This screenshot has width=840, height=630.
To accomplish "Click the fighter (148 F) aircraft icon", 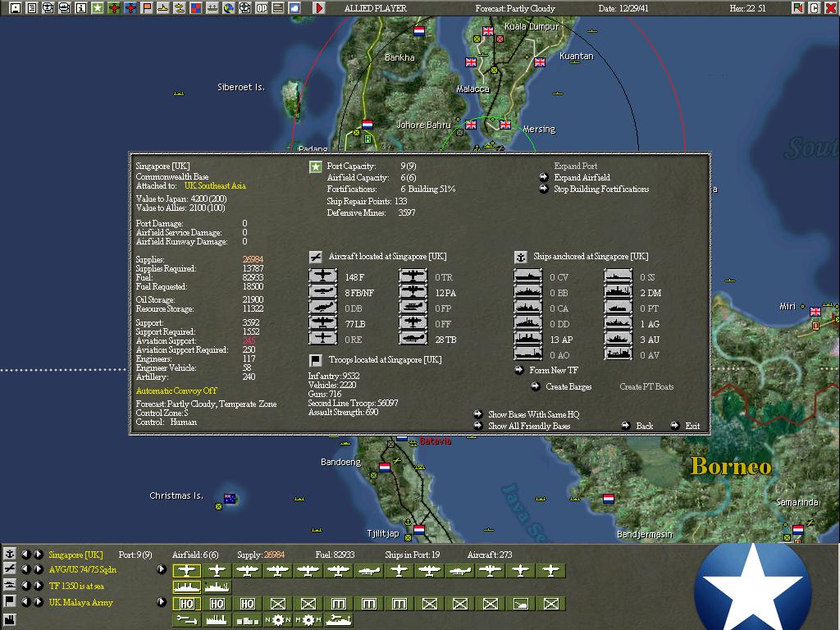I will pos(322,276).
